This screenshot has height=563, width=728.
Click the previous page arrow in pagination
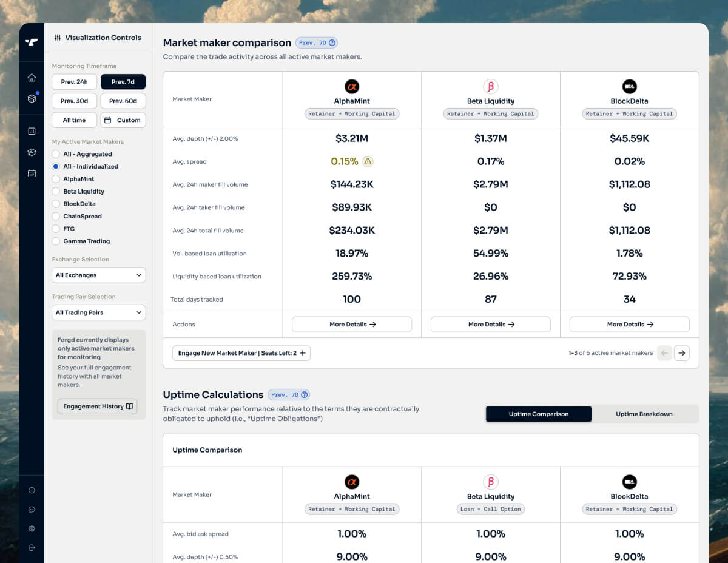coord(664,353)
